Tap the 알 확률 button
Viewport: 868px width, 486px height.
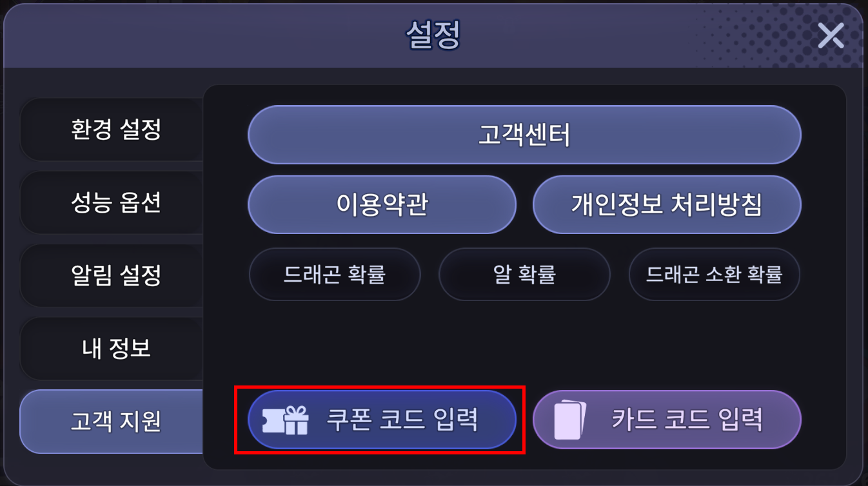[524, 275]
